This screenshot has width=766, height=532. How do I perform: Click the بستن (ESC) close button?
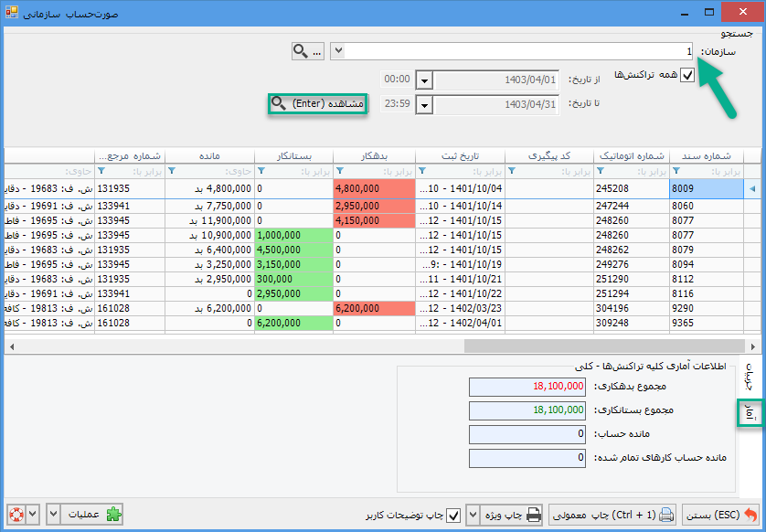721,515
